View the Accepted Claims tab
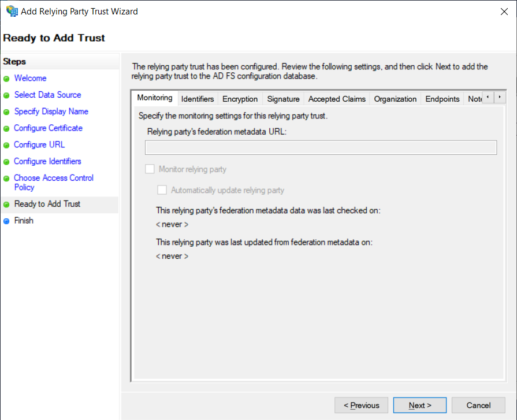This screenshot has height=420, width=517. pyautogui.click(x=337, y=99)
